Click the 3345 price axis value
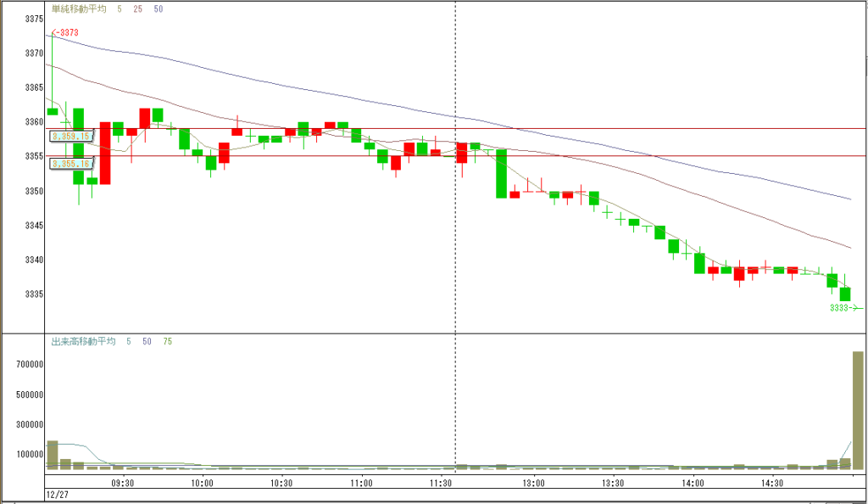The image size is (868, 504). click(x=34, y=226)
